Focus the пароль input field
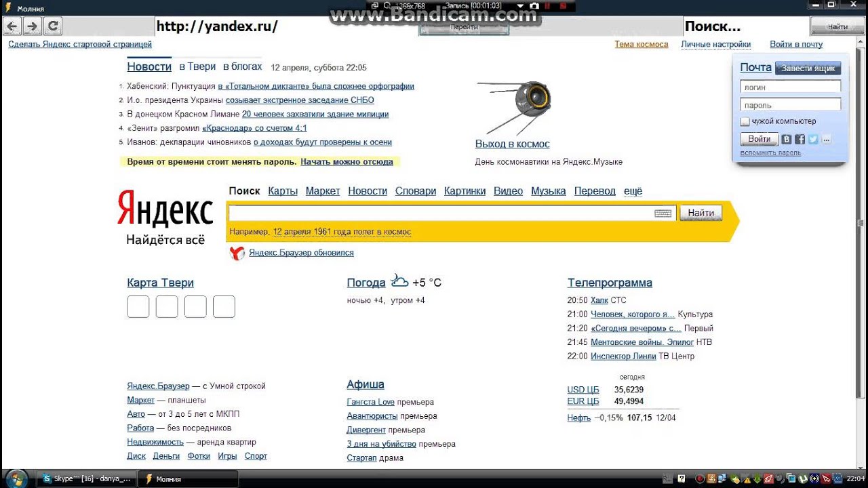The image size is (868, 488). 791,105
